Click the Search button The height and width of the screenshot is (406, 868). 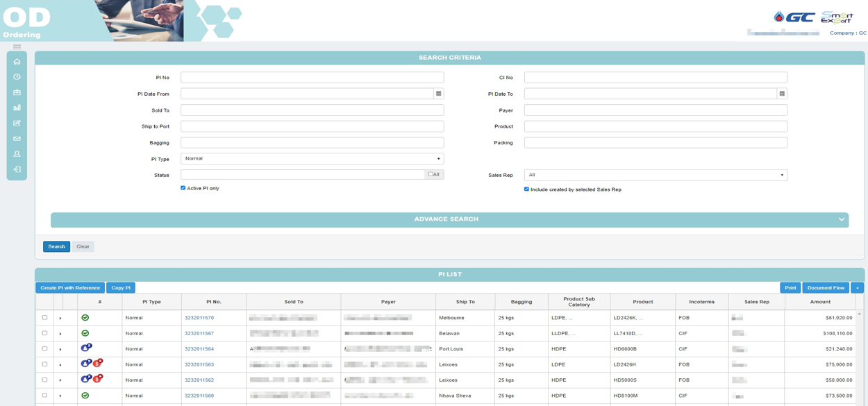point(56,246)
